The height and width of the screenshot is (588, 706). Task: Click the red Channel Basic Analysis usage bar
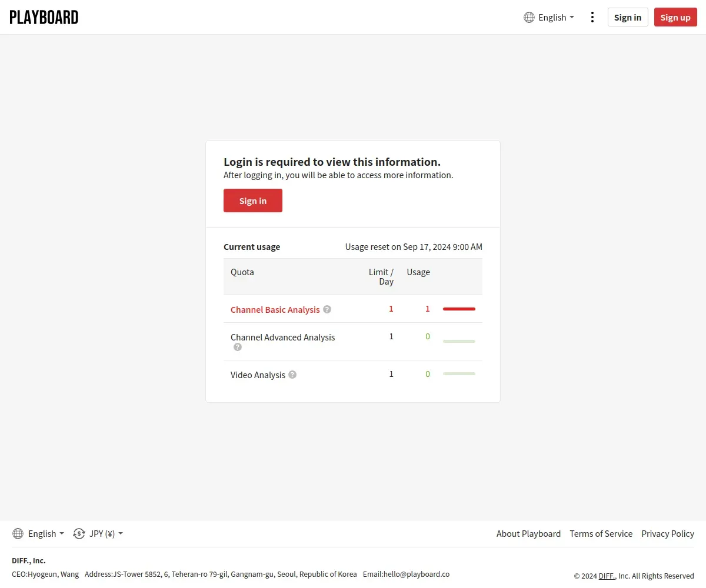tap(459, 309)
